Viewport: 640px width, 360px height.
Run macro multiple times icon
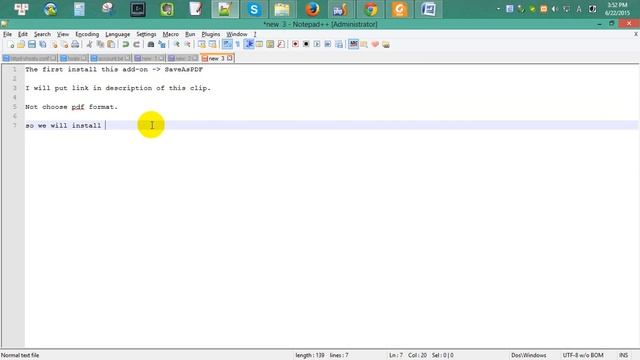click(328, 44)
